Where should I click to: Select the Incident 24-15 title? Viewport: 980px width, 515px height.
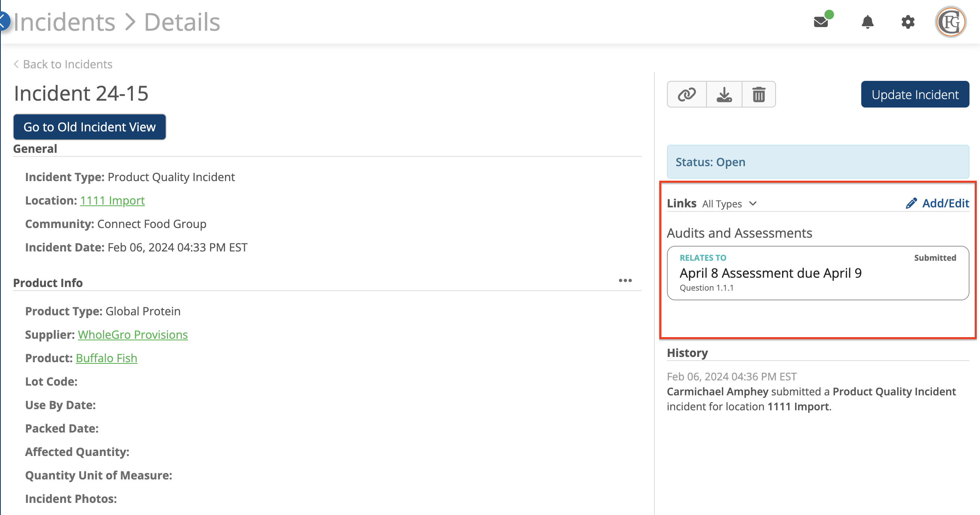click(x=81, y=93)
